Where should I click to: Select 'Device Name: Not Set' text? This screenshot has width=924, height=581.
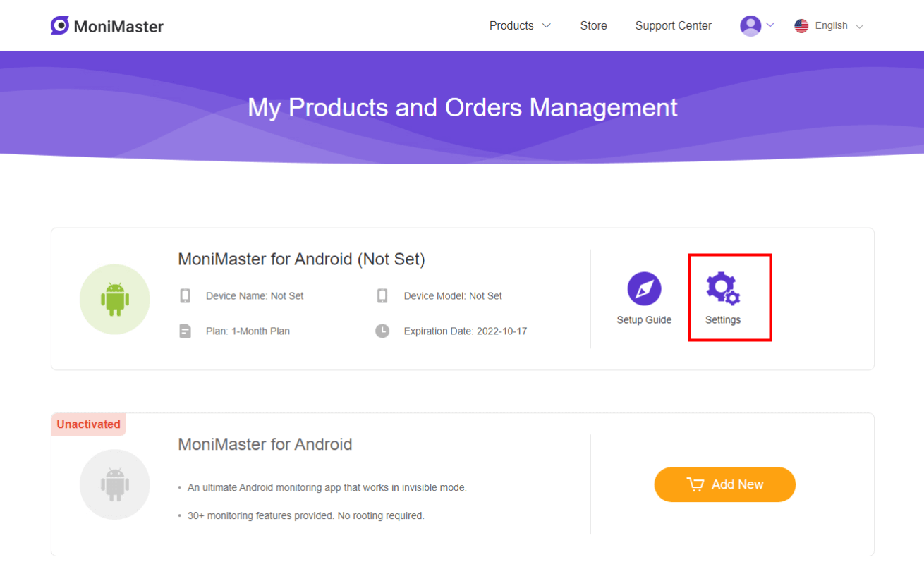pos(255,296)
